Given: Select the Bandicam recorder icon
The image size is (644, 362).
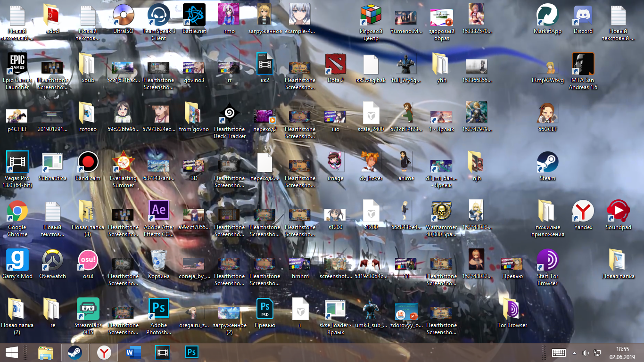Looking at the screenshot, I should [88, 163].
